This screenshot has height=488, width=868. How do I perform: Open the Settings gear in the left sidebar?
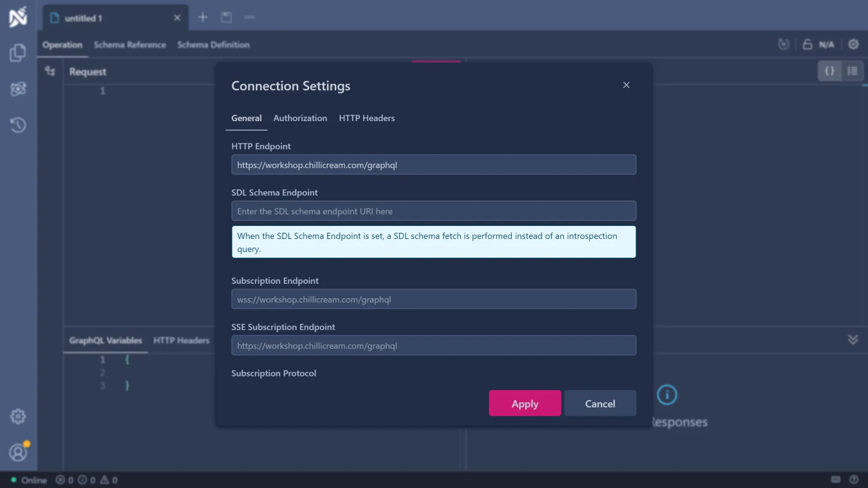point(18,416)
